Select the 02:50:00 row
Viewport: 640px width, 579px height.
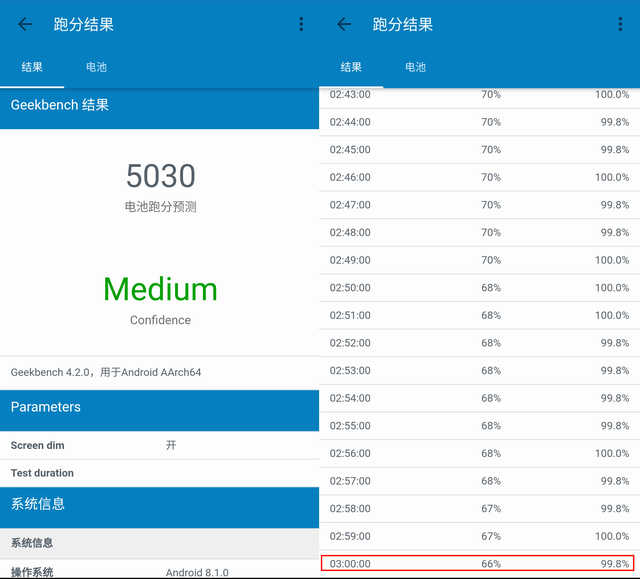tap(480, 288)
